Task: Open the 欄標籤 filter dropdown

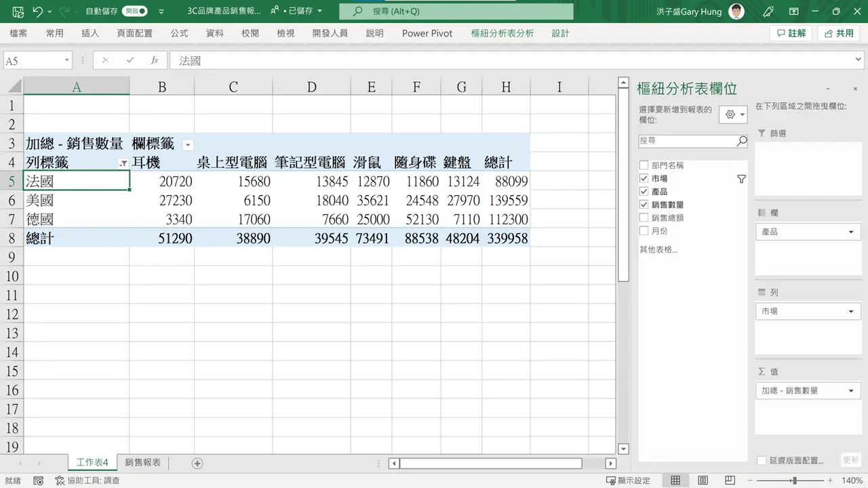Action: coord(188,144)
